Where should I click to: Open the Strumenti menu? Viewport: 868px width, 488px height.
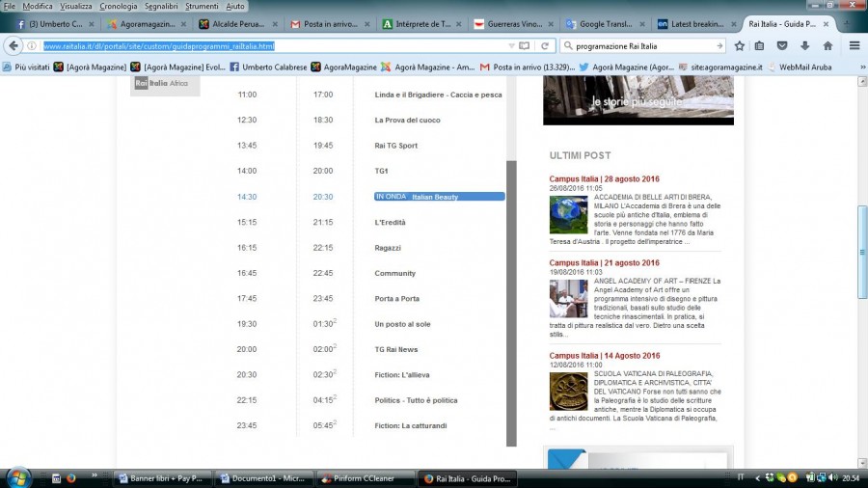pos(202,6)
